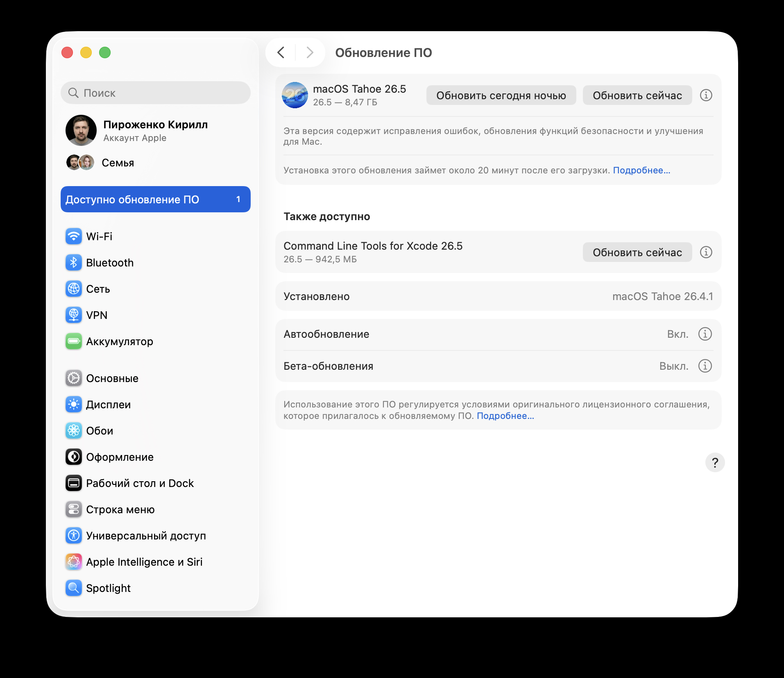
Task: Show info for Command Line Tools update
Action: [706, 252]
